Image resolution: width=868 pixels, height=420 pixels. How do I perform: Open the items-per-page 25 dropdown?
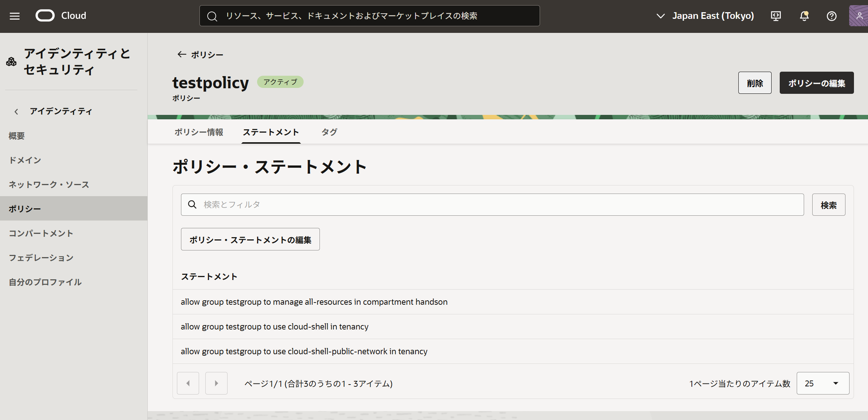tap(823, 383)
